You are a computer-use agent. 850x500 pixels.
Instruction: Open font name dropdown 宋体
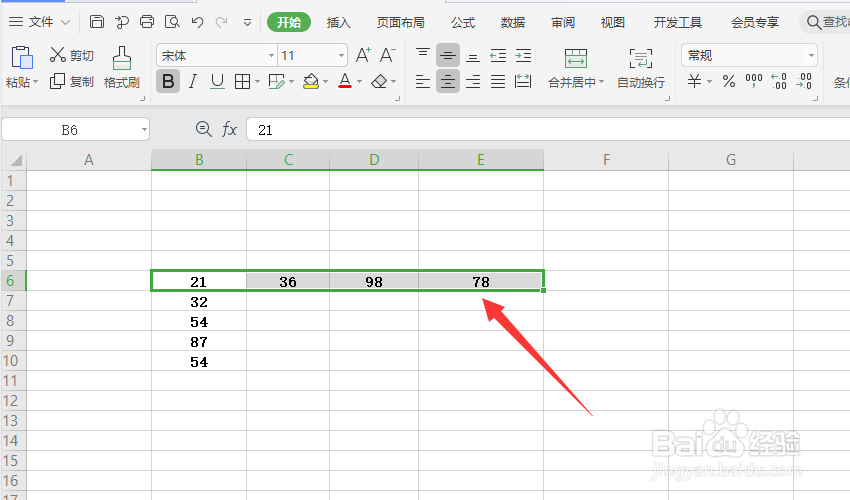pos(271,55)
